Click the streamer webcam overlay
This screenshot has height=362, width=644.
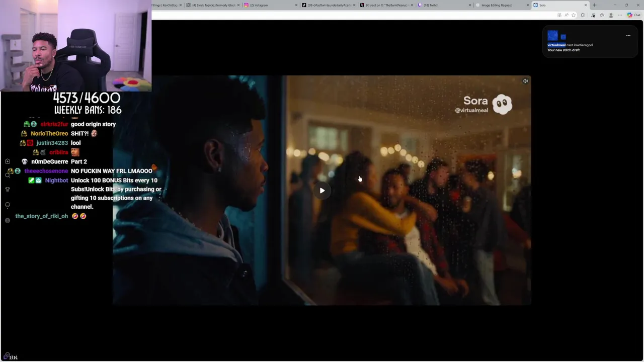(75, 46)
